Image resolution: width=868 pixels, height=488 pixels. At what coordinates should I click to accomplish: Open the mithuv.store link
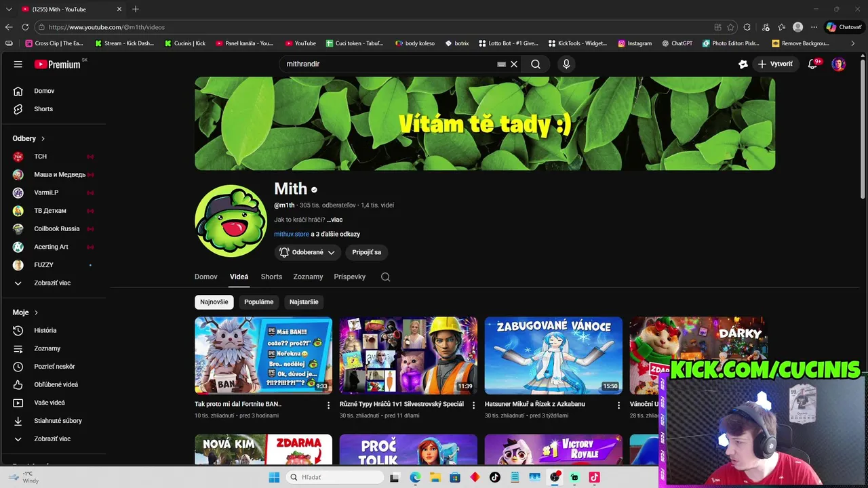(x=292, y=234)
